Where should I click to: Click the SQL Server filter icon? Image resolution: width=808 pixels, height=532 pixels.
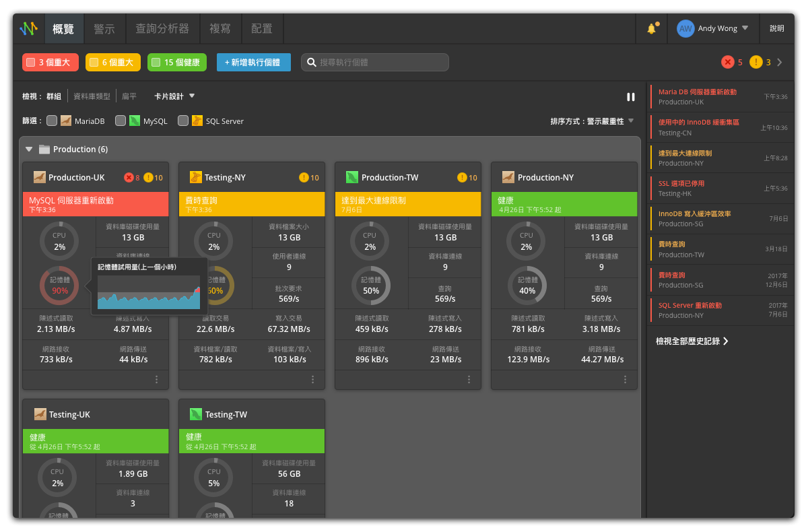tap(197, 121)
